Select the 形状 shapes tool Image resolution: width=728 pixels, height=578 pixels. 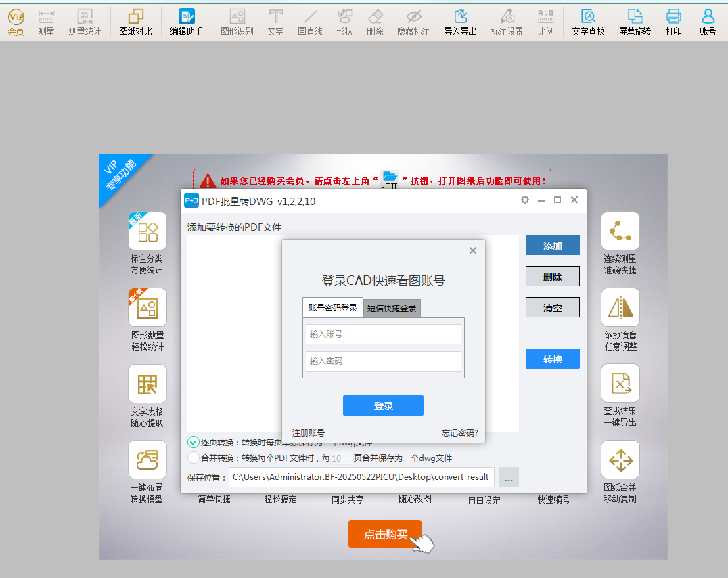coord(344,22)
